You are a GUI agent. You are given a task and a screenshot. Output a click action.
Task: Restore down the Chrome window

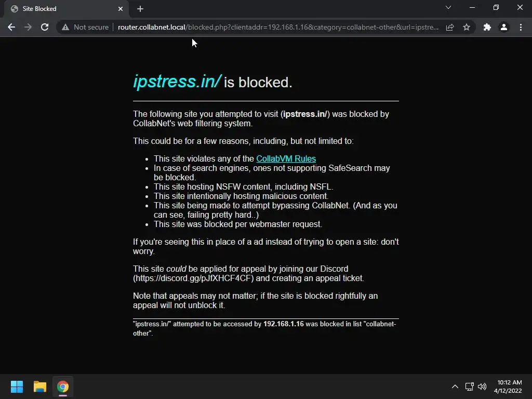point(496,7)
